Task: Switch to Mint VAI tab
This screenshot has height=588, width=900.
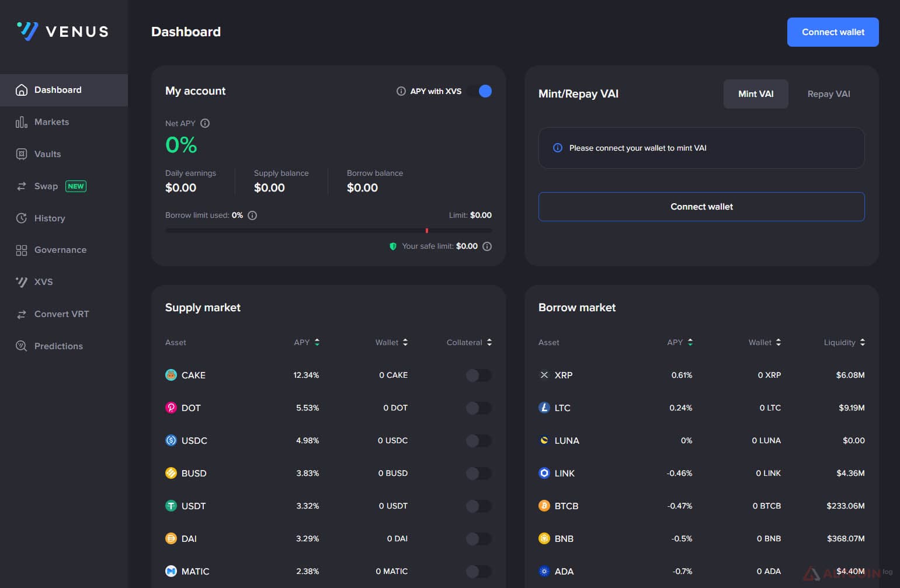Action: pyautogui.click(x=756, y=94)
